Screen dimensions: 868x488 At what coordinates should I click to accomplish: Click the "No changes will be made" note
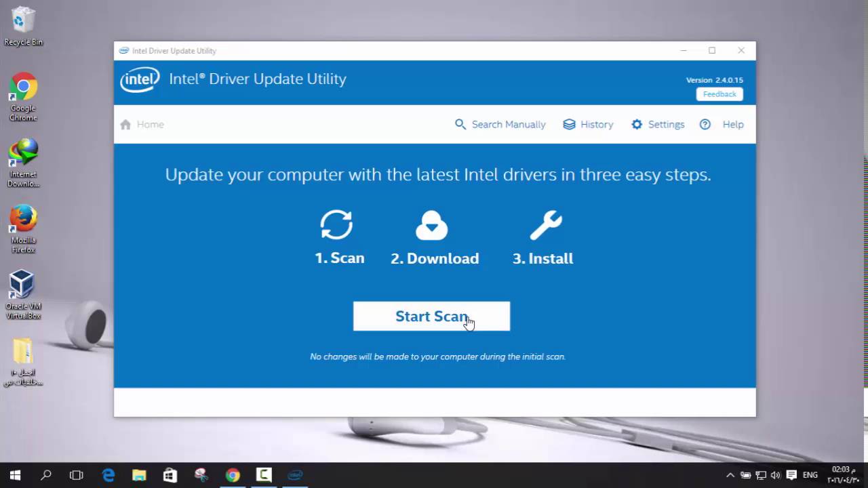click(x=437, y=357)
